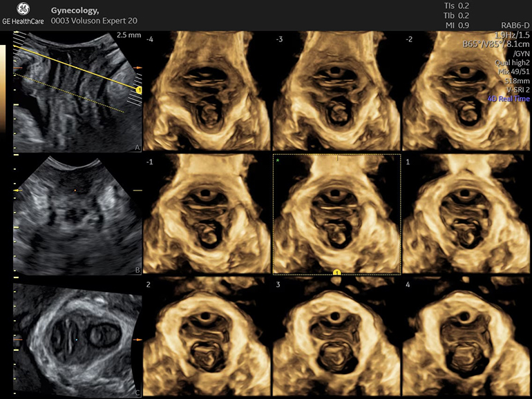Click the yellow arrow marker left of plane B

(19, 189)
